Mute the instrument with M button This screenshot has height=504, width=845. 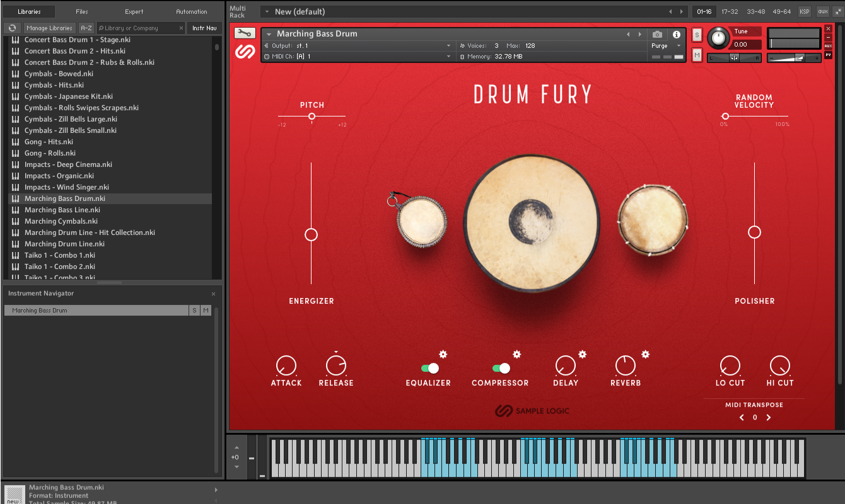[x=697, y=55]
